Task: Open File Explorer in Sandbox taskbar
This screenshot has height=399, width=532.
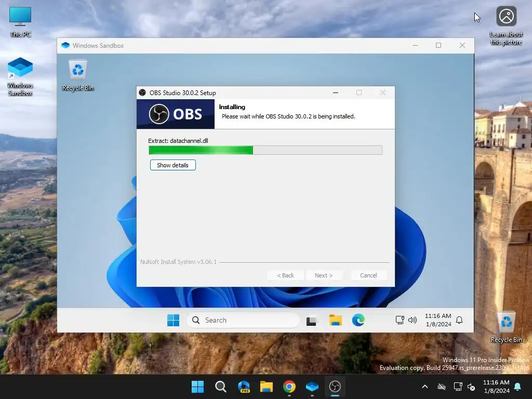Action: [335, 320]
